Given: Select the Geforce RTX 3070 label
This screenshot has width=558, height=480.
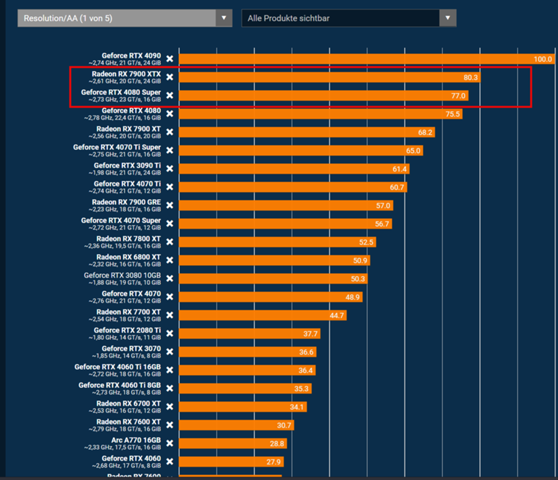Looking at the screenshot, I should (131, 349).
